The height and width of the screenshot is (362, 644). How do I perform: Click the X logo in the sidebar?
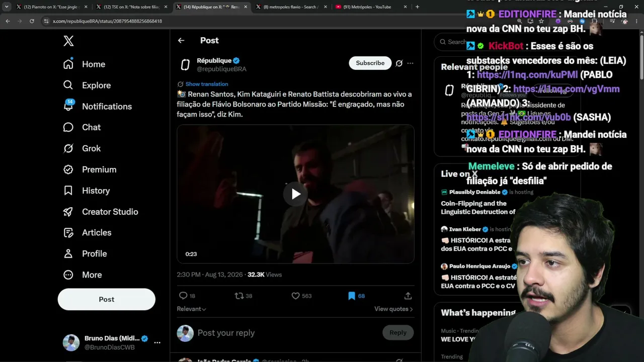[x=68, y=41]
